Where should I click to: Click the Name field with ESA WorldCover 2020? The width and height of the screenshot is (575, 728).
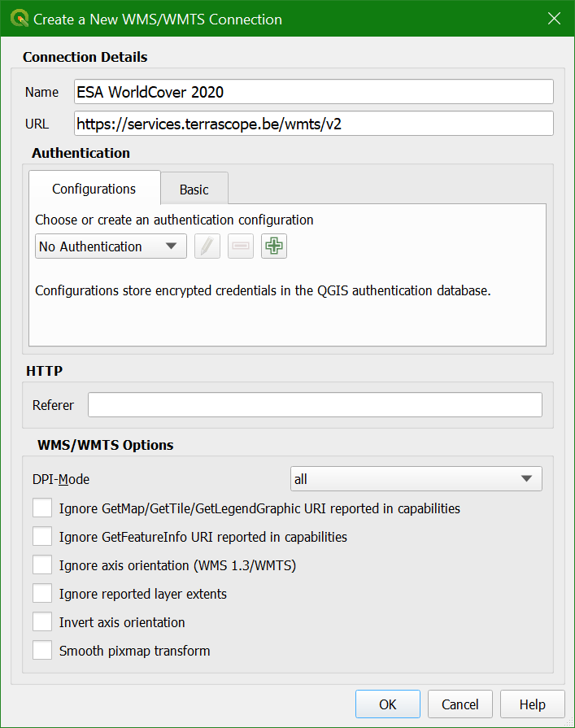[x=314, y=91]
